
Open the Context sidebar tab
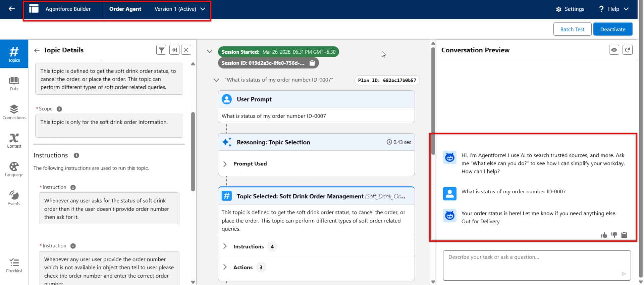(14, 141)
